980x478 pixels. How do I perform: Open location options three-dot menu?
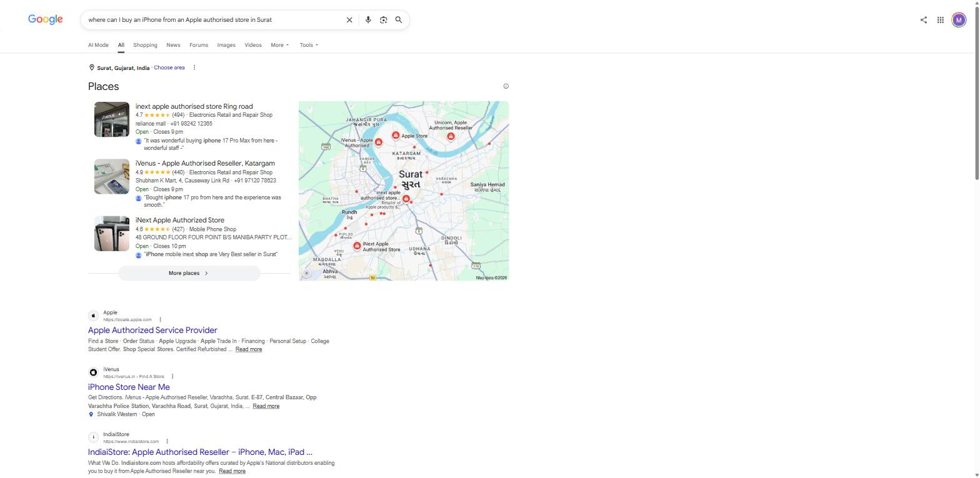(x=194, y=67)
